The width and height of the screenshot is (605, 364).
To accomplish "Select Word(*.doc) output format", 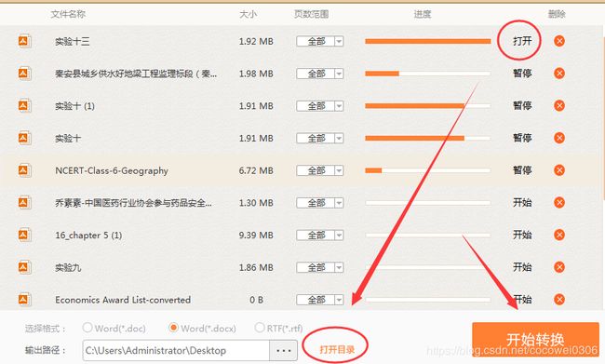I will pos(87,328).
